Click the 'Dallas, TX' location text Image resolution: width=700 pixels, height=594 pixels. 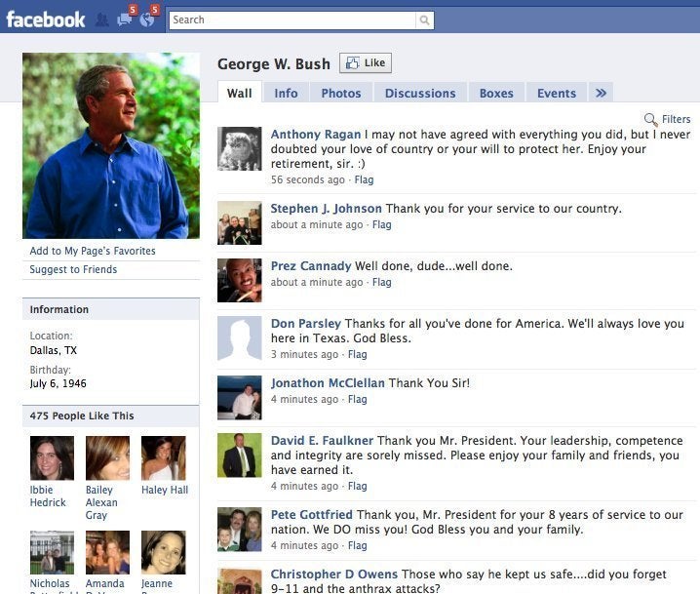[53, 350]
